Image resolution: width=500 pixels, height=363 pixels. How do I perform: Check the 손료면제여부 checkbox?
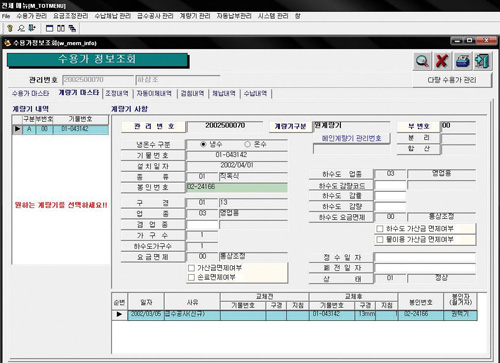(x=191, y=277)
